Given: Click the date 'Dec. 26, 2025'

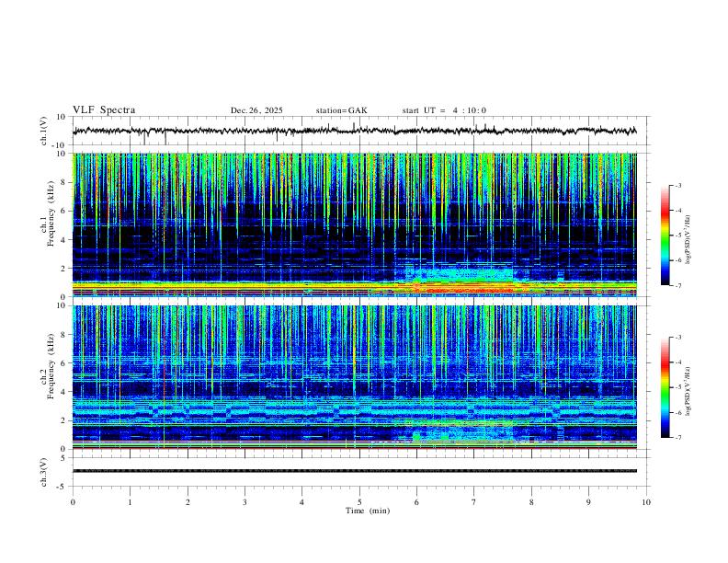Looking at the screenshot, I should coord(256,110).
